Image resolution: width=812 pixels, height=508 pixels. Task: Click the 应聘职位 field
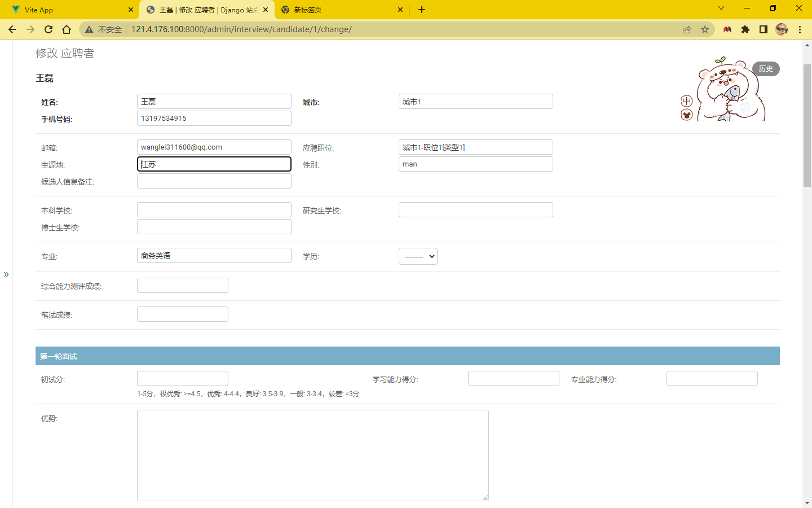[x=476, y=147]
